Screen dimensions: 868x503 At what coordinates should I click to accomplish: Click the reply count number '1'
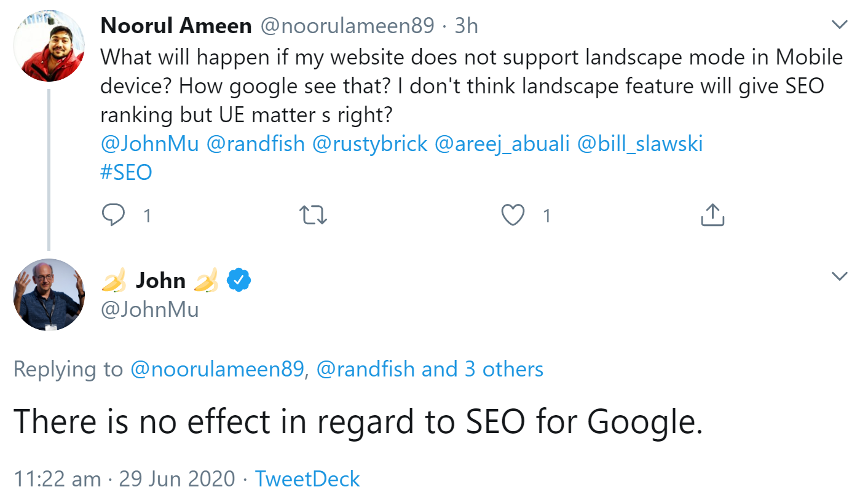pos(146,216)
